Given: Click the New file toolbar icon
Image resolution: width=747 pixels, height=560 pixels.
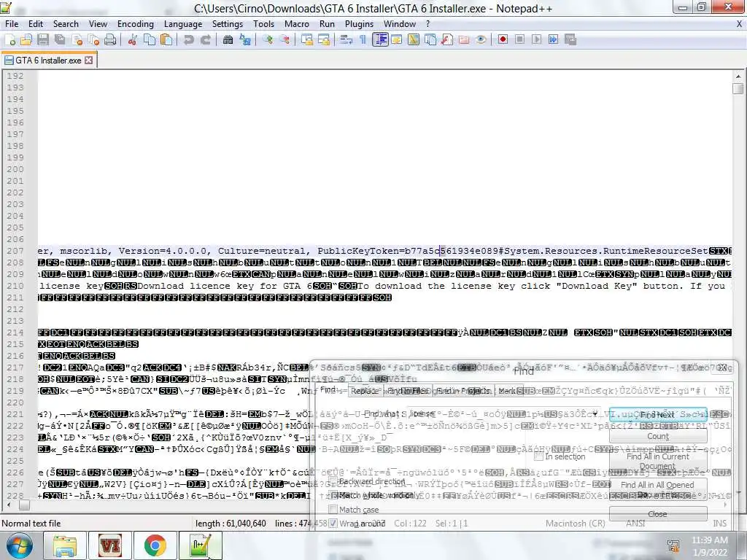Looking at the screenshot, I should tap(10, 40).
